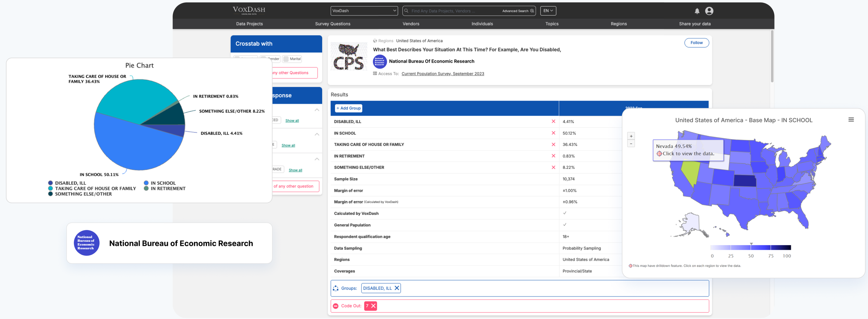This screenshot has width=868, height=319.
Task: Click the response of any other question button
Action: point(295,186)
